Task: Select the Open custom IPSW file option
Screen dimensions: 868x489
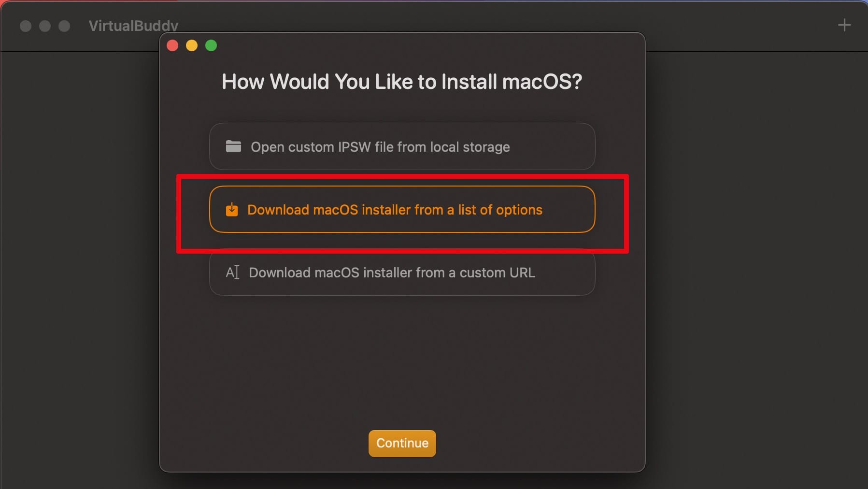Action: [401, 146]
